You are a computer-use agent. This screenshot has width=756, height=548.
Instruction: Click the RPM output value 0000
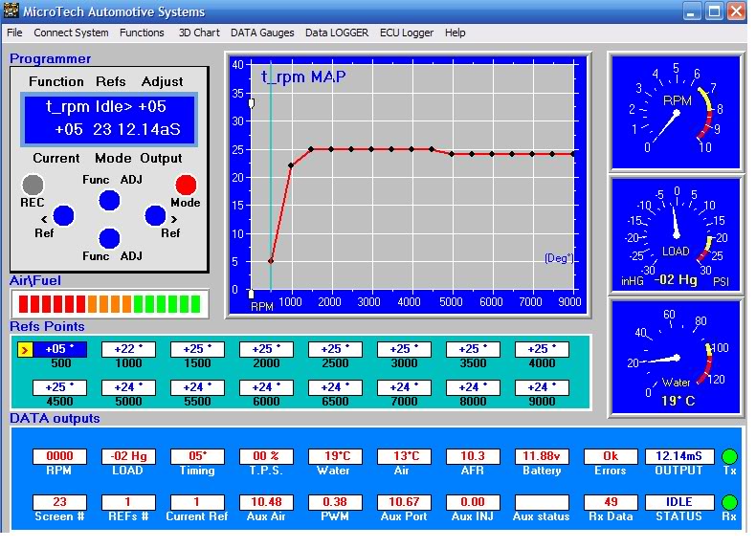click(59, 456)
